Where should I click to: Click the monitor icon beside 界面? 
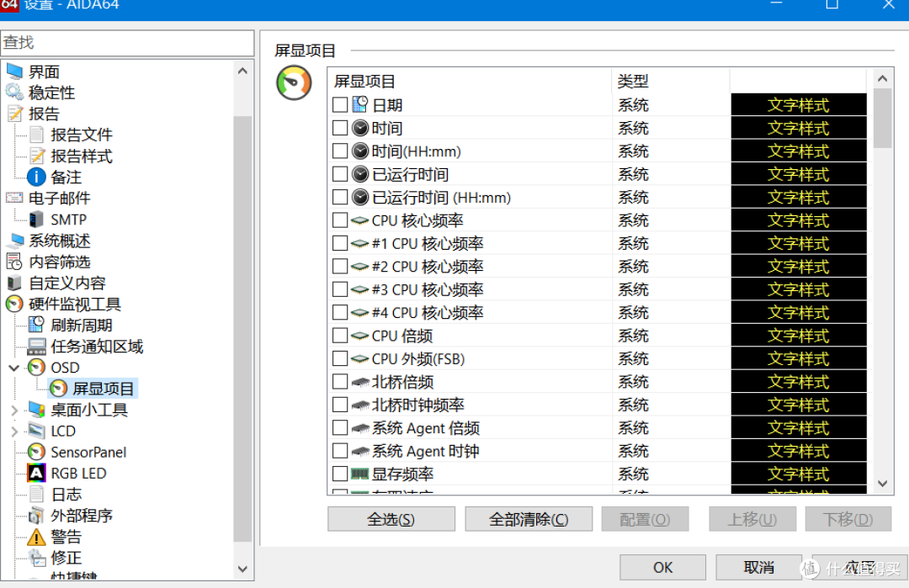tap(14, 72)
